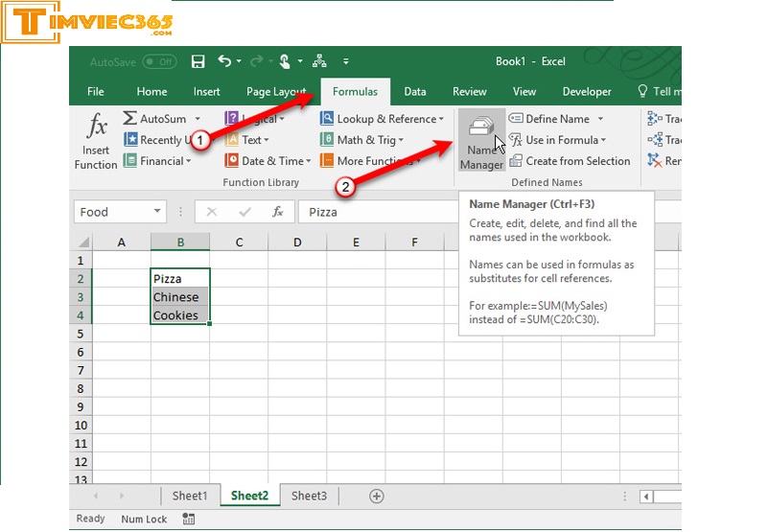Click the Timviec365 logo
The height and width of the screenshot is (532, 768).
87,22
